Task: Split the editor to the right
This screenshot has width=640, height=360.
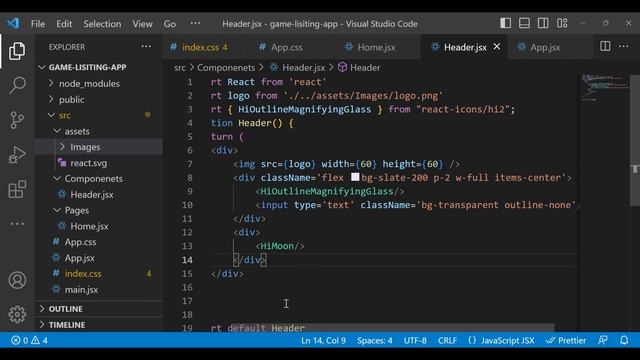Action: click(605, 47)
